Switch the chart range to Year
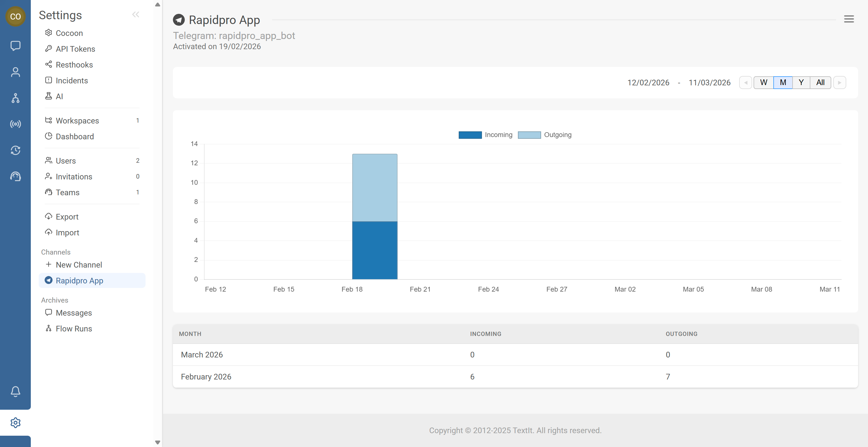This screenshot has width=868, height=447. click(x=801, y=83)
